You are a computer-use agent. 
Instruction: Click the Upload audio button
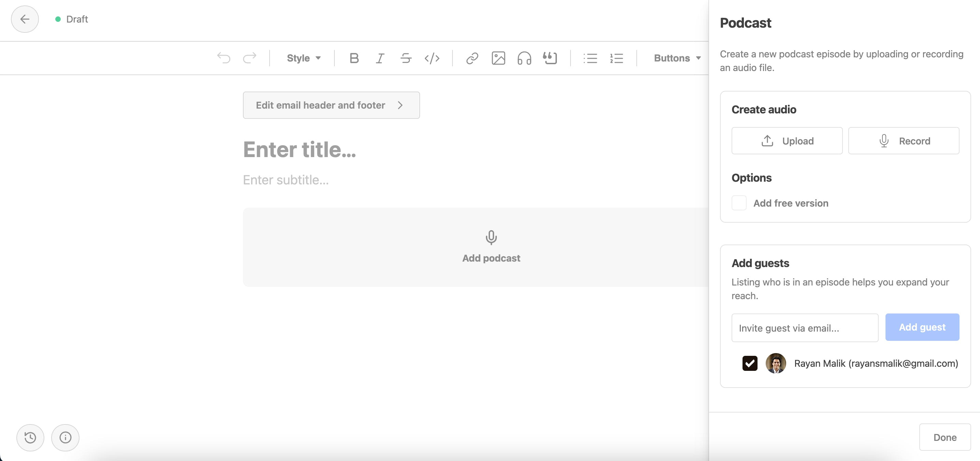pos(787,141)
